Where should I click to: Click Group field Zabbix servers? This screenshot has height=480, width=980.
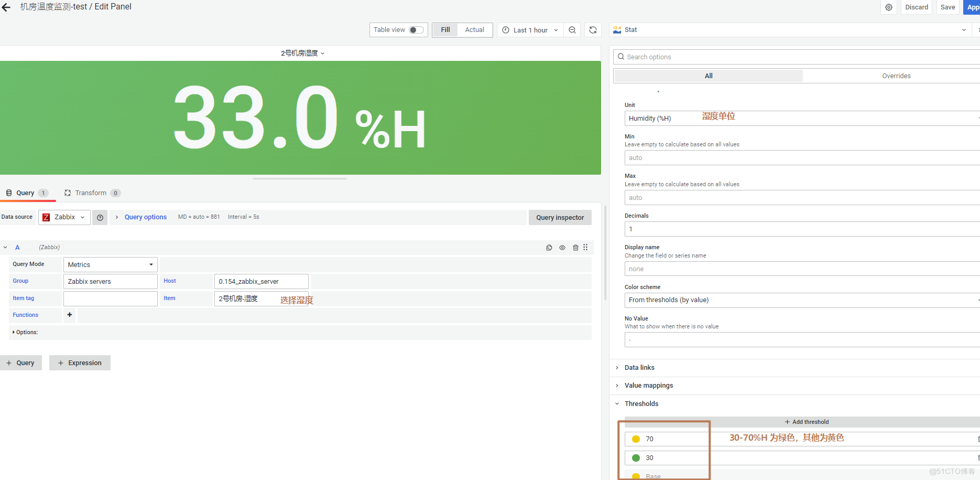[111, 281]
